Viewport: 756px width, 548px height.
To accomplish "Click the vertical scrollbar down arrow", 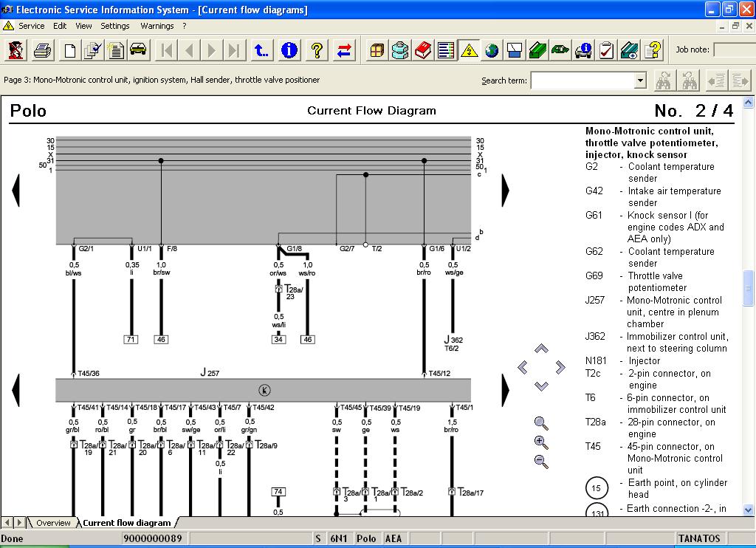I will point(749,510).
